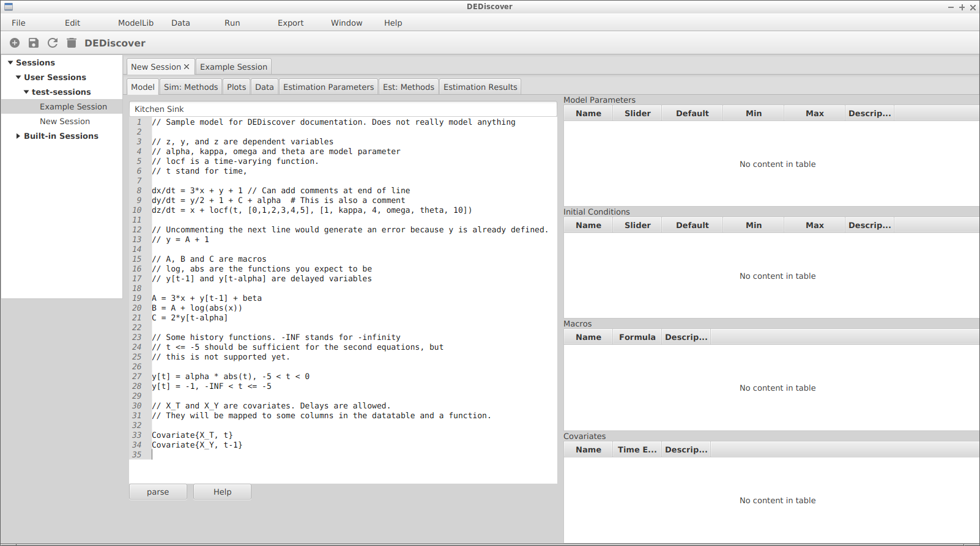
Task: Click line 35 in the code editor
Action: (354, 455)
